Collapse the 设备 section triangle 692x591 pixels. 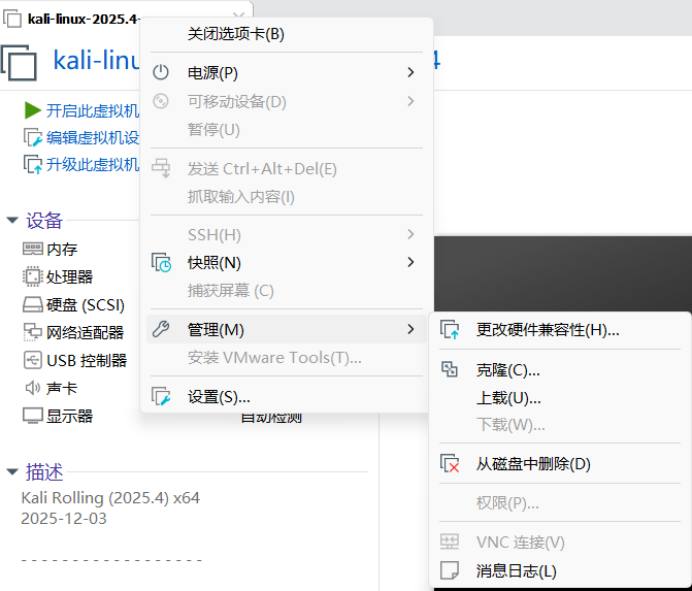(x=12, y=220)
